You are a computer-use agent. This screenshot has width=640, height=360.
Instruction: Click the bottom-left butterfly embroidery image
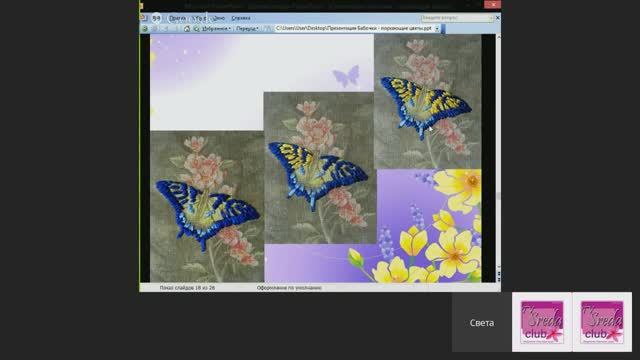click(207, 207)
